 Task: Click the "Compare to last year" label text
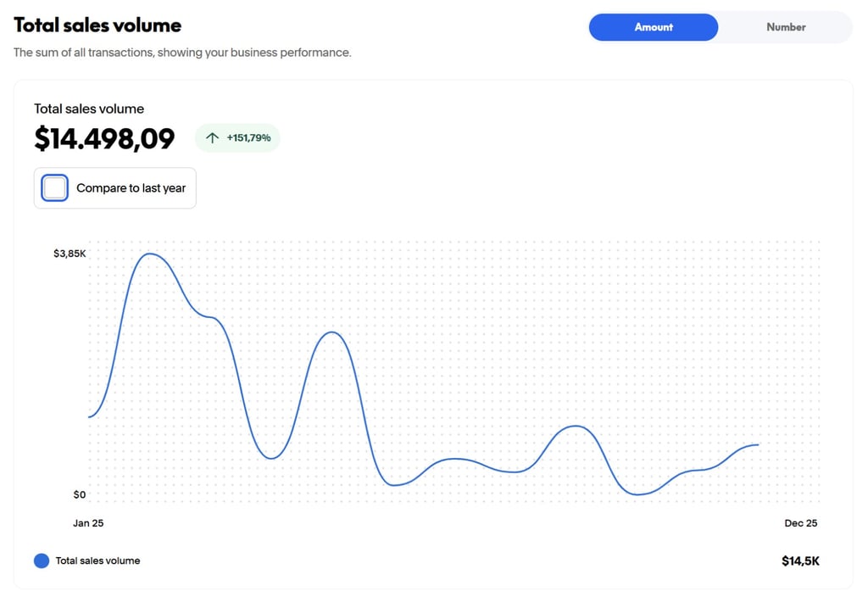[131, 188]
